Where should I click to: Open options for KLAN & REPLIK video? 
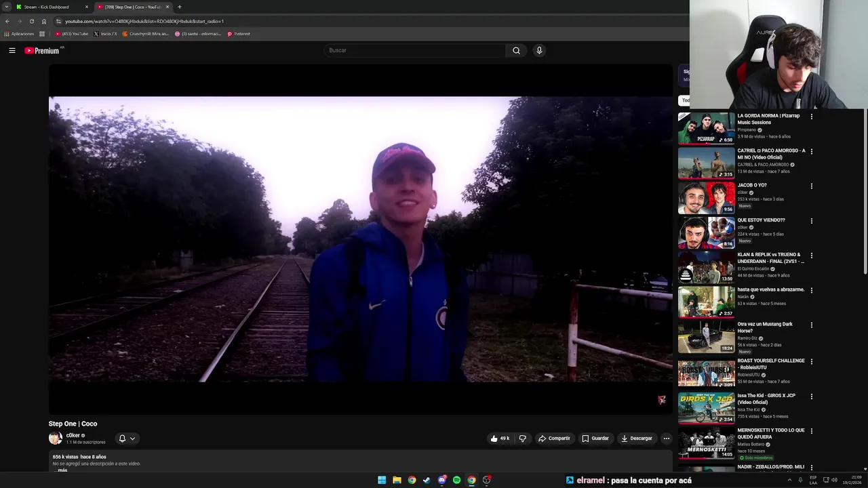[x=812, y=256]
